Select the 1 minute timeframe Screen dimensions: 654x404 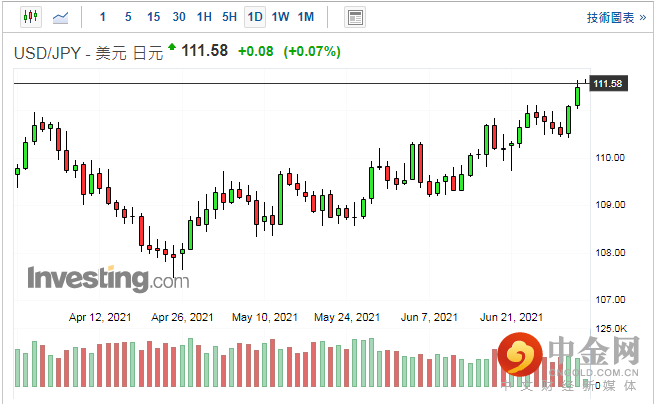pos(103,17)
